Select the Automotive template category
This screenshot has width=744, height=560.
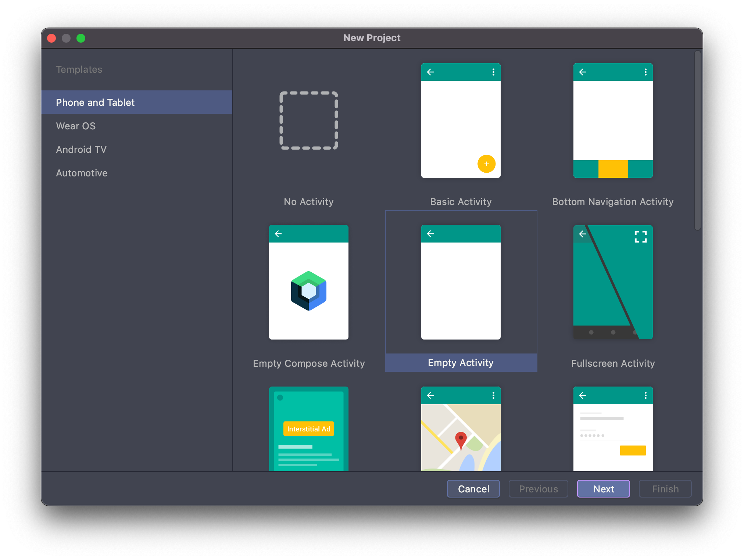tap(82, 173)
